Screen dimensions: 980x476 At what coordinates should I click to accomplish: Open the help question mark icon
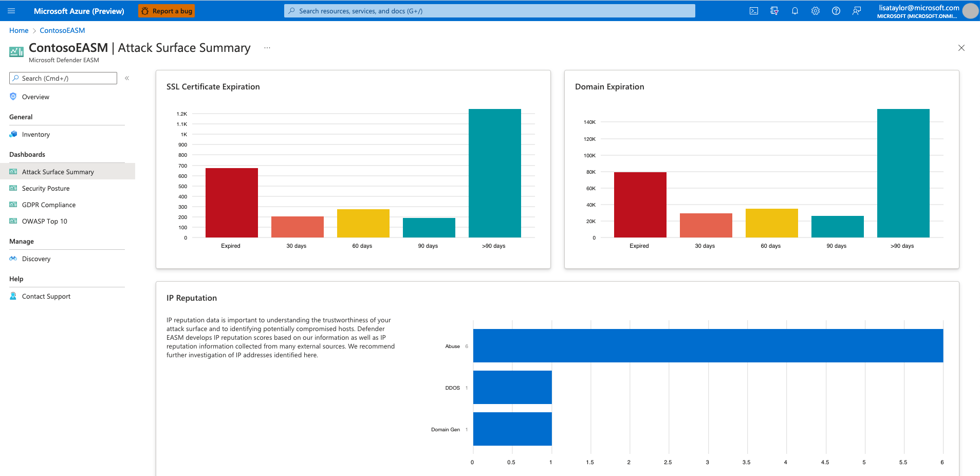tap(836, 11)
